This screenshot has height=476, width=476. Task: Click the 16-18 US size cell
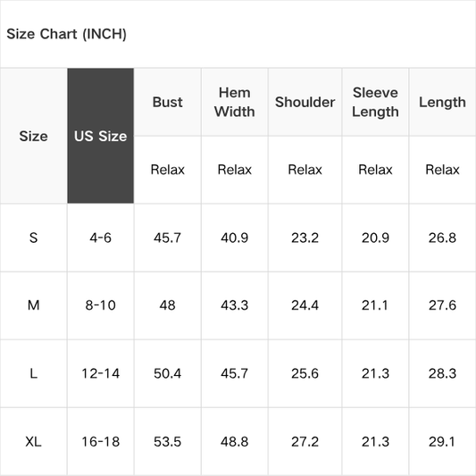tap(101, 442)
